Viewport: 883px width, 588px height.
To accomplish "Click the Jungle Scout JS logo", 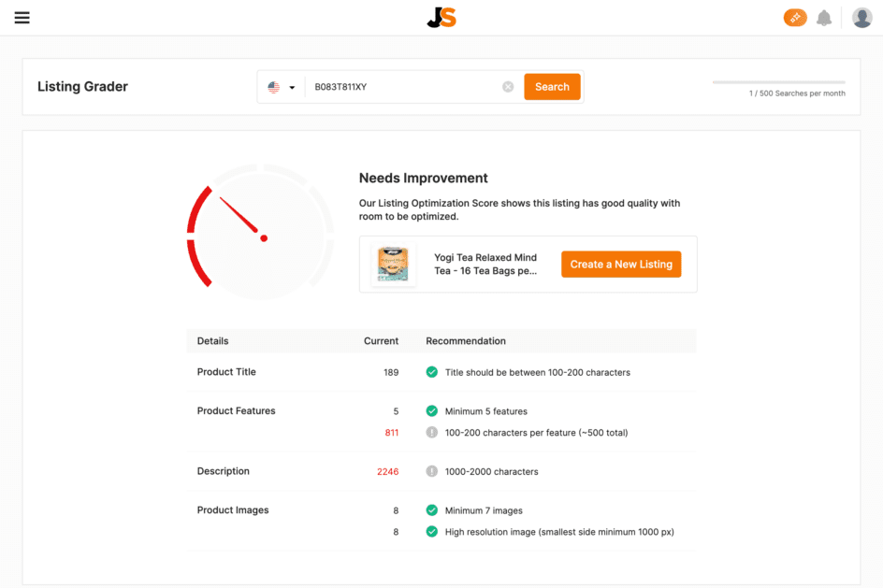I will click(441, 18).
